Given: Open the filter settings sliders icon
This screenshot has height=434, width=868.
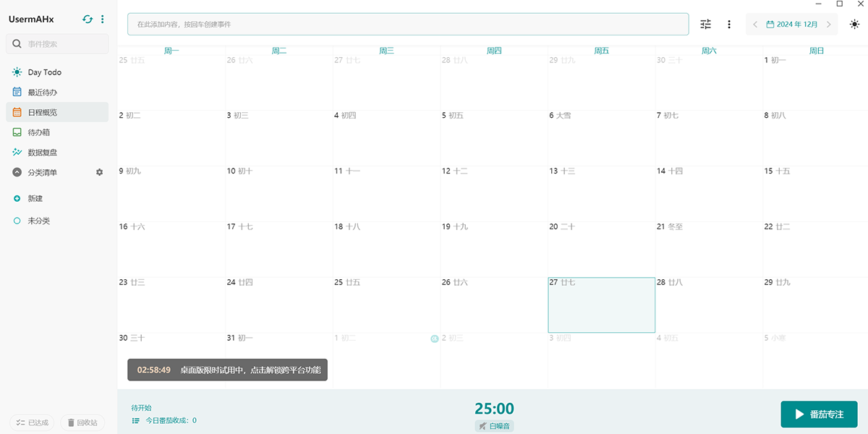Looking at the screenshot, I should 706,25.
